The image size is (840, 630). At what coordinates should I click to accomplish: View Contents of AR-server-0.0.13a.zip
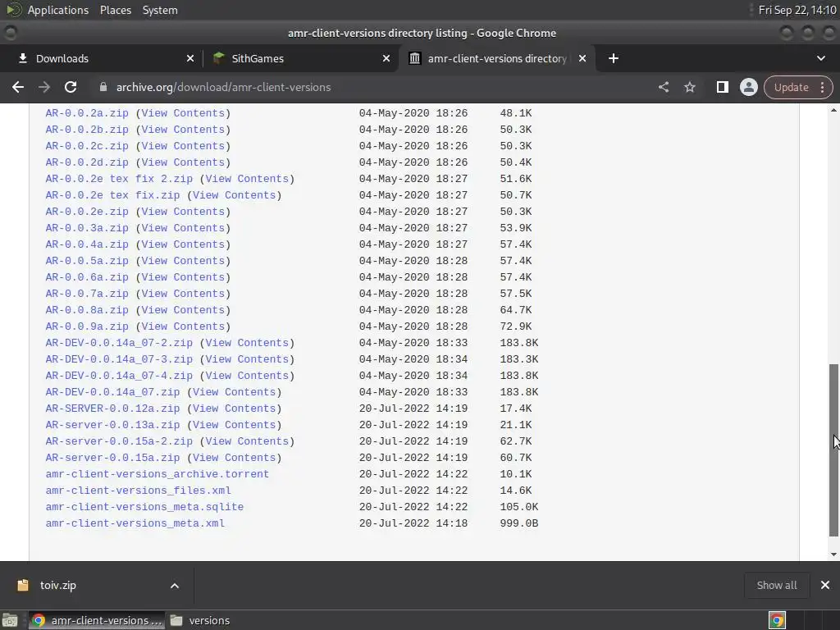pos(234,425)
